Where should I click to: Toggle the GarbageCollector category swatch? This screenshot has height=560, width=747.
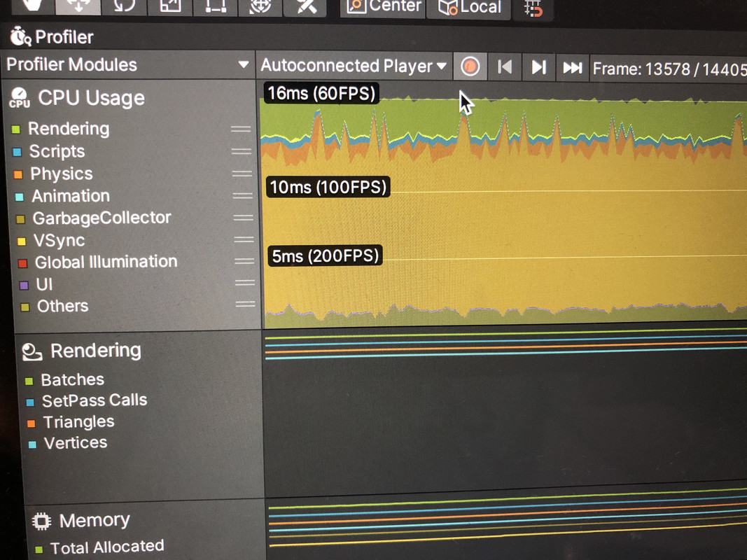click(x=20, y=219)
